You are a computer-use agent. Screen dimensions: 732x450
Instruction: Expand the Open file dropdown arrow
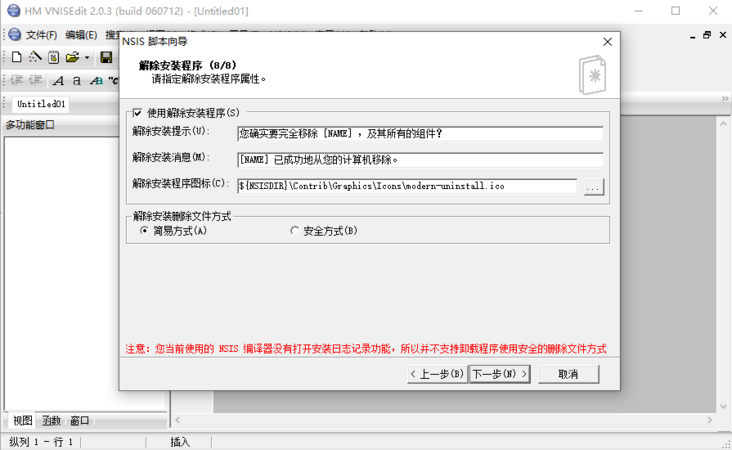(87, 57)
